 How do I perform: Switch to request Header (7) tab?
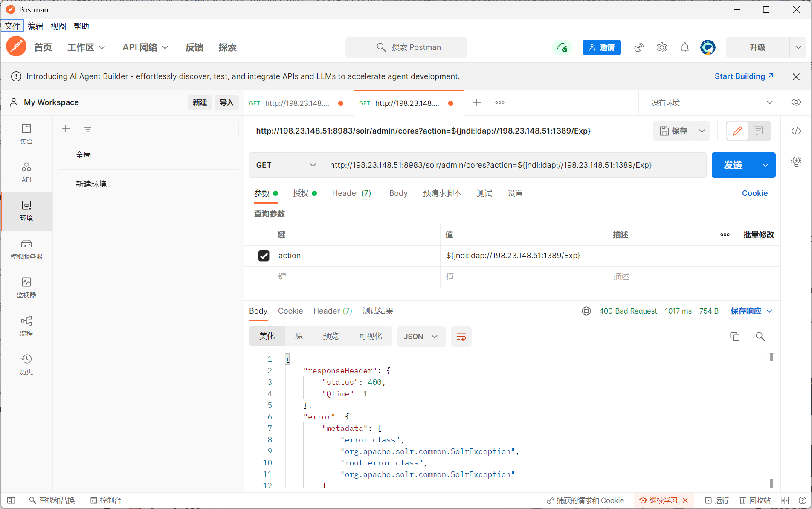coord(352,193)
